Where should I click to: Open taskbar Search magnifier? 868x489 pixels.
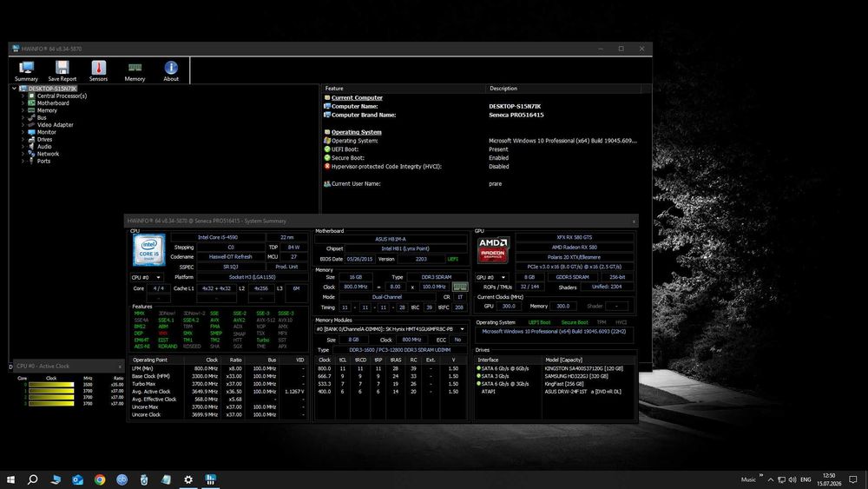point(33,479)
